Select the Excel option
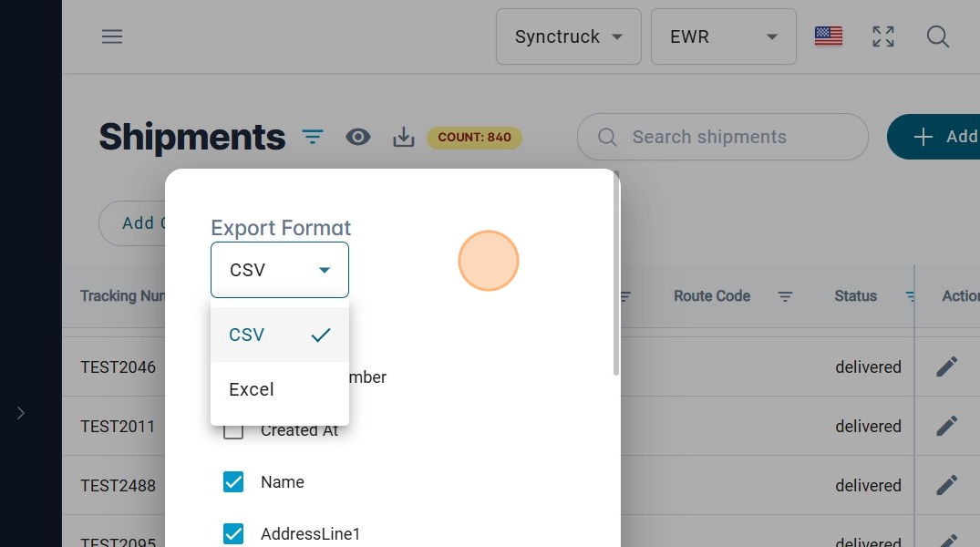 click(252, 389)
